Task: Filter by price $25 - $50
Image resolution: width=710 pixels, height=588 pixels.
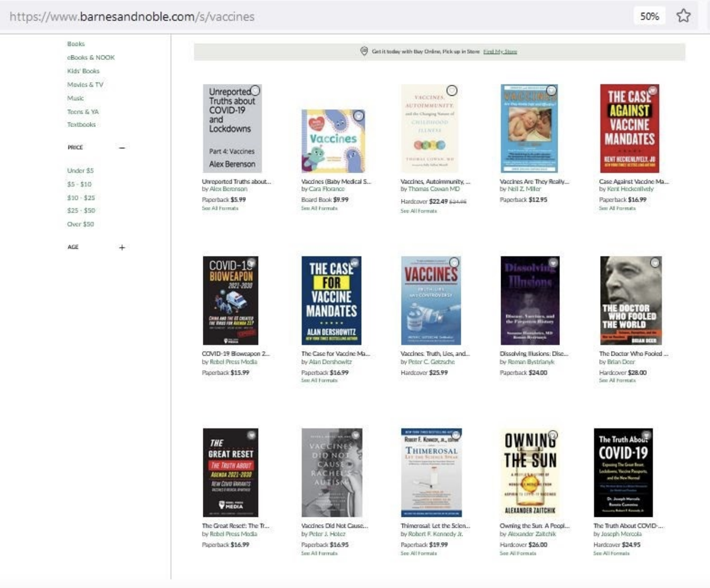Action: (x=81, y=211)
